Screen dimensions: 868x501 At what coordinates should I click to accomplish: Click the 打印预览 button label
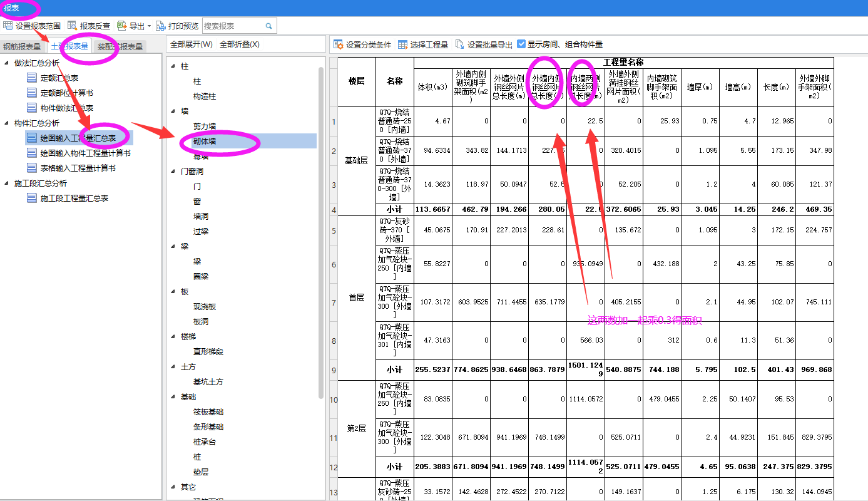click(183, 26)
